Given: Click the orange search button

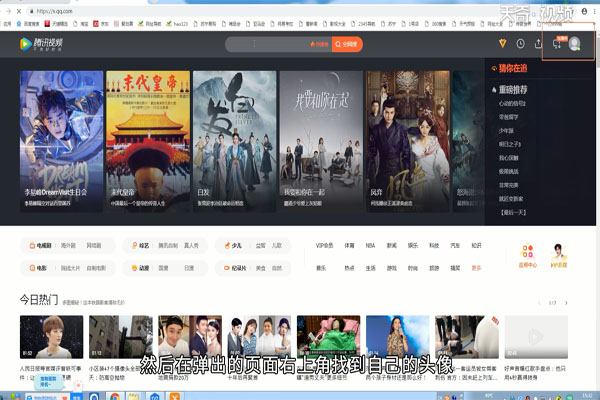Looking at the screenshot, I should [x=347, y=44].
